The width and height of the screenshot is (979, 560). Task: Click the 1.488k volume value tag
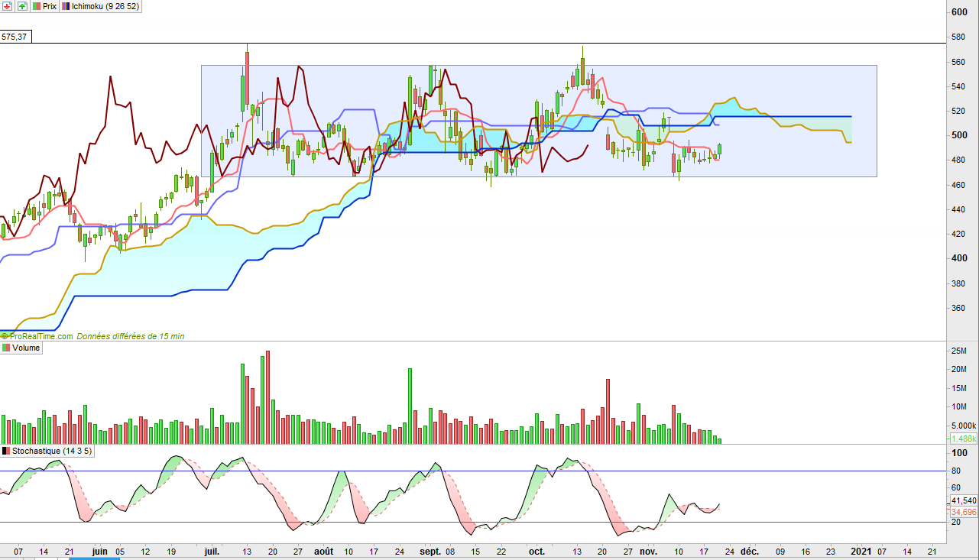(x=963, y=439)
